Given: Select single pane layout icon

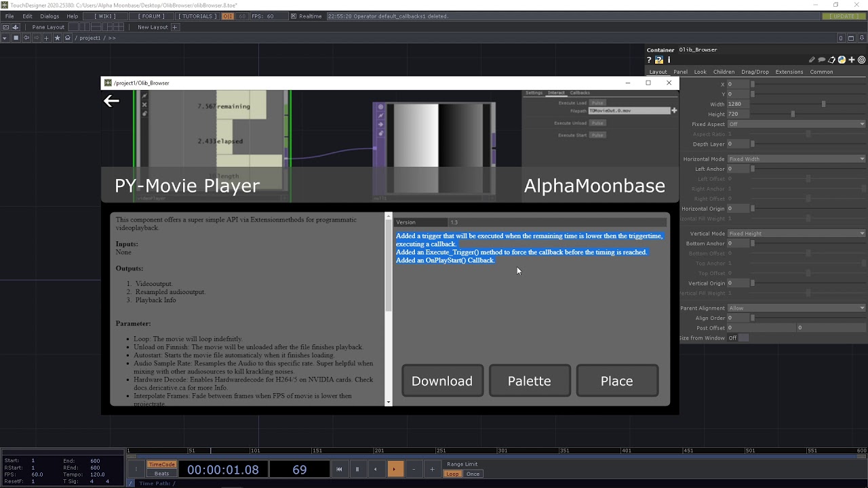Looking at the screenshot, I should [73, 27].
